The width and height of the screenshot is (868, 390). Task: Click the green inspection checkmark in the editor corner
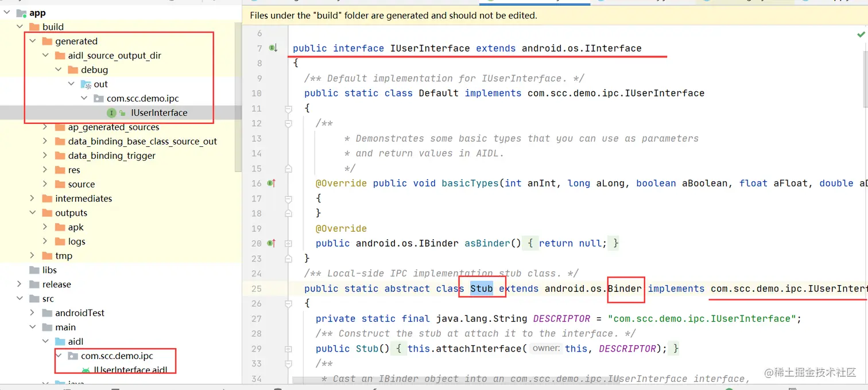(860, 35)
